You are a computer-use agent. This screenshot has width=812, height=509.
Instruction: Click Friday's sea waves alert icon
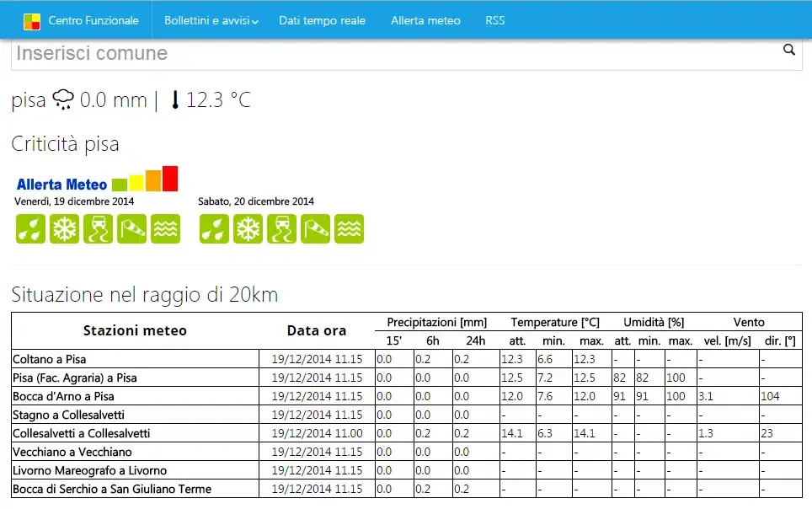[165, 228]
